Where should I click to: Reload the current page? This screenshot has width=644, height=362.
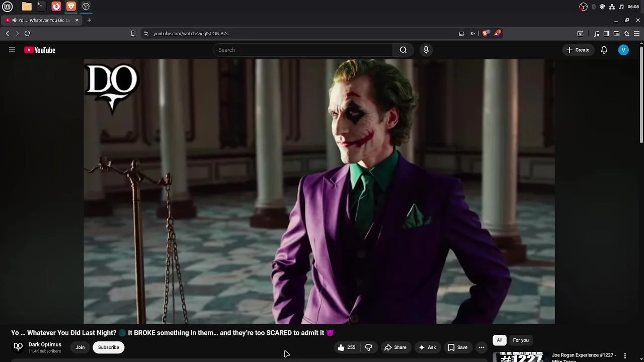27,33
